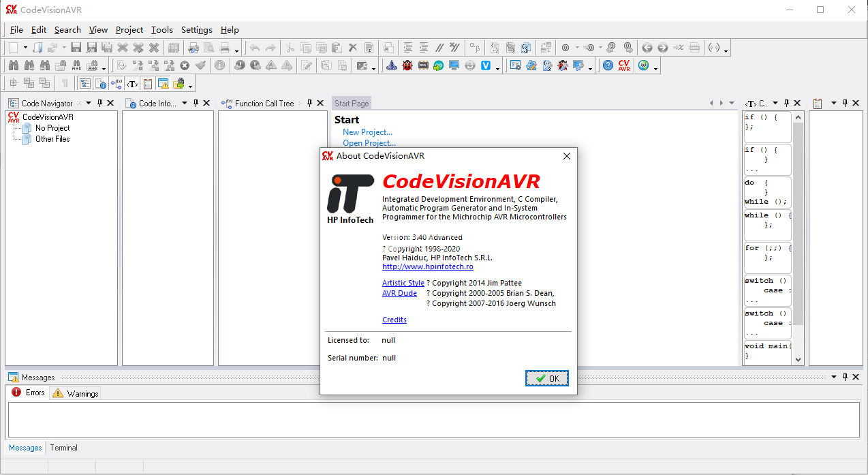868x475 pixels.
Task: Open the New file dropdown arrow
Action: pos(25,48)
